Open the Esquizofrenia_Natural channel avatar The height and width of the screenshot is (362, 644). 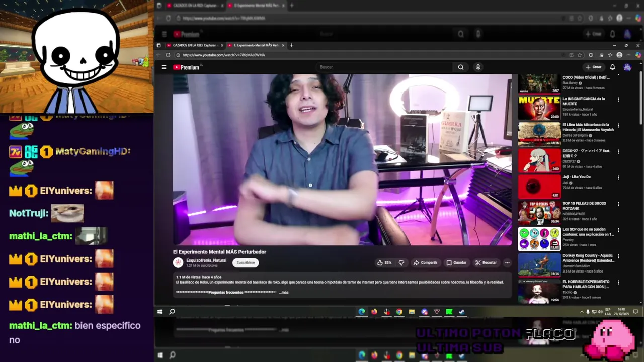(x=178, y=262)
